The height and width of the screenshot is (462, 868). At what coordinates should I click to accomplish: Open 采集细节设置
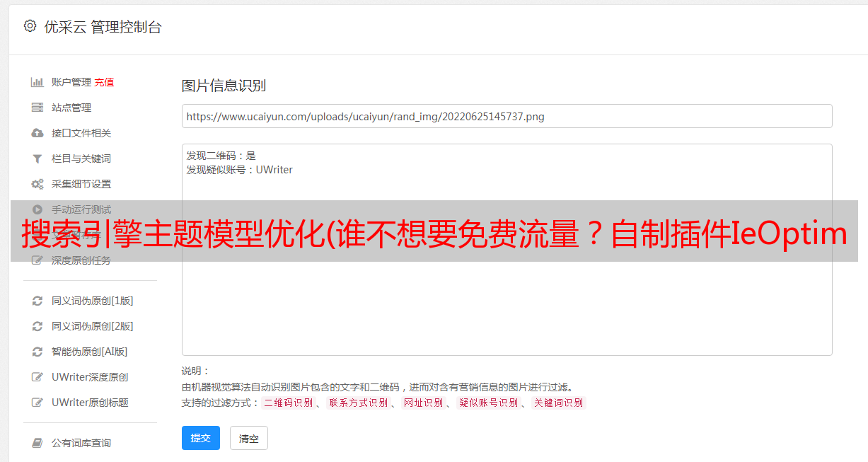tap(81, 184)
